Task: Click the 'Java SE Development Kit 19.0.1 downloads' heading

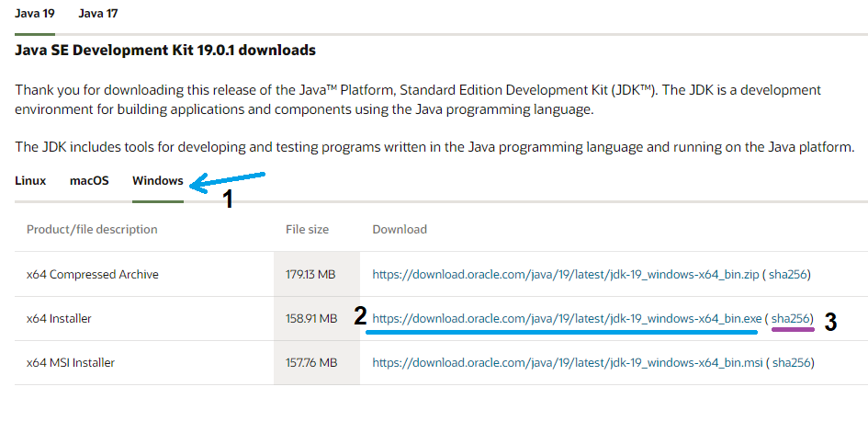Action: tap(165, 51)
